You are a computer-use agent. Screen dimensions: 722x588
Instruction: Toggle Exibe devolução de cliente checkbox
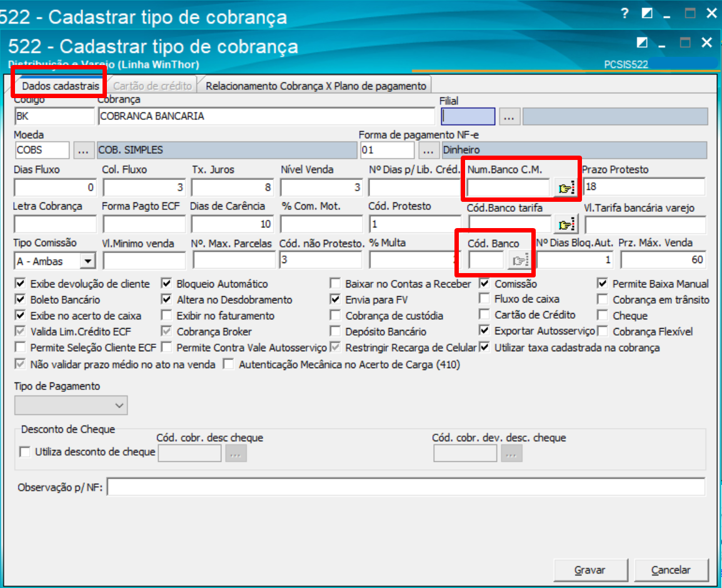coord(20,282)
